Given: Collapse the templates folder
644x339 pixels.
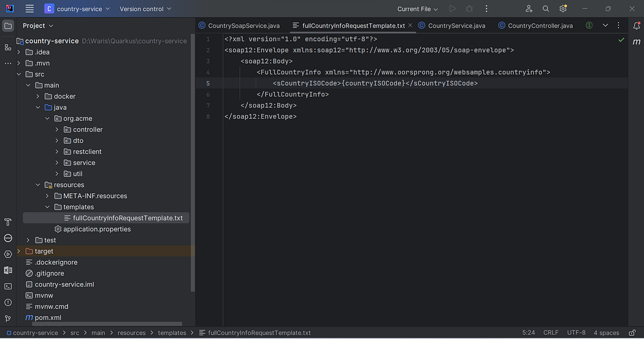Looking at the screenshot, I should click(47, 207).
